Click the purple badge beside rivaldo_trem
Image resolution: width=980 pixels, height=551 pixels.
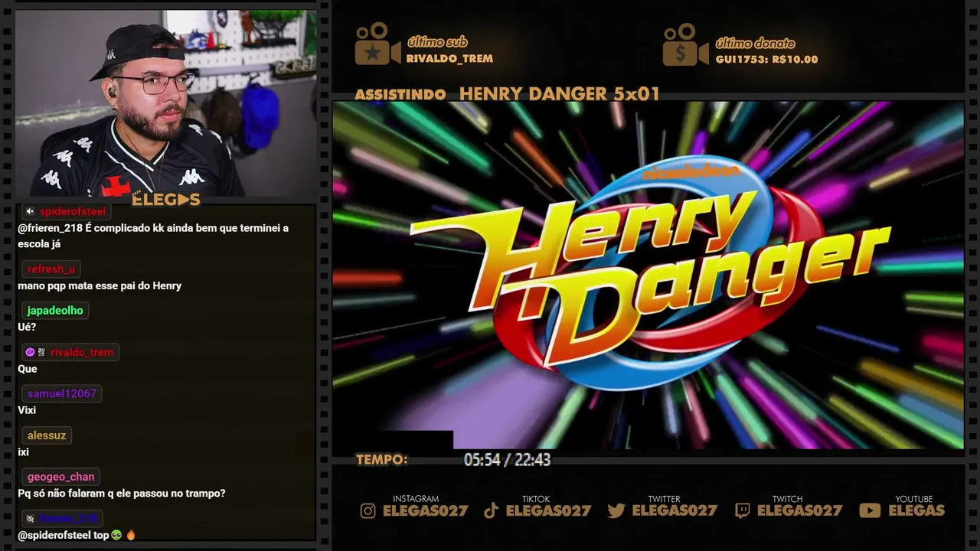30,352
